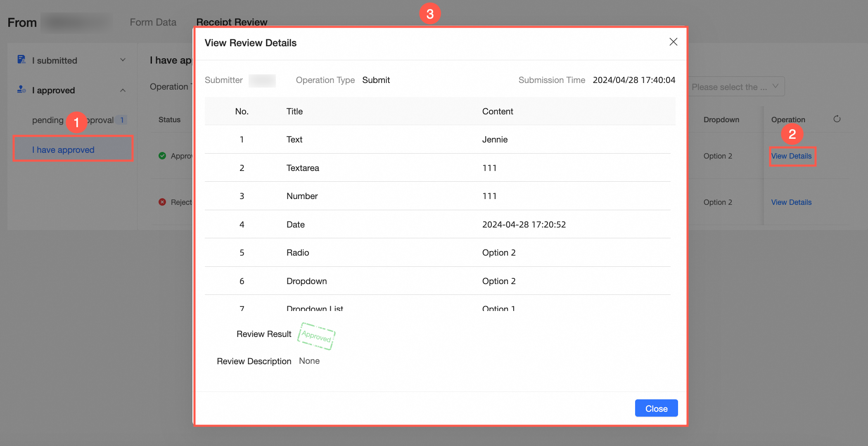Screen dimensions: 868x446
Task: Switch to the Receipt Review tab
Action: tap(231, 22)
